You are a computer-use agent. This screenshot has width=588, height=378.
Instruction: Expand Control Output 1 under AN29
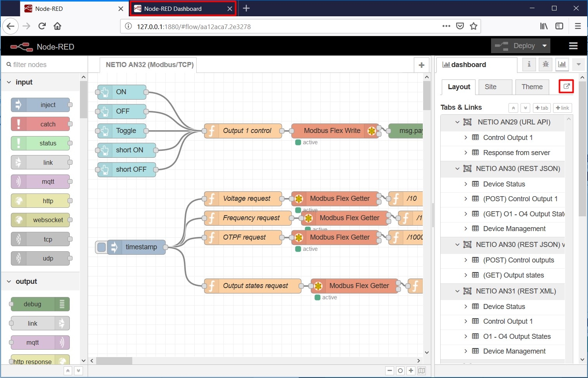[x=466, y=137]
